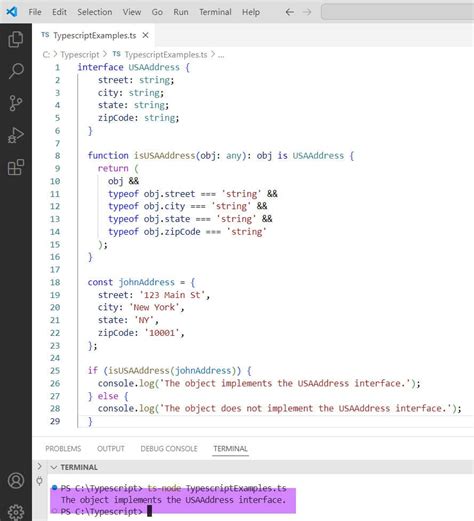The height and width of the screenshot is (521, 474).
Task: Open the Run menu
Action: click(x=181, y=12)
